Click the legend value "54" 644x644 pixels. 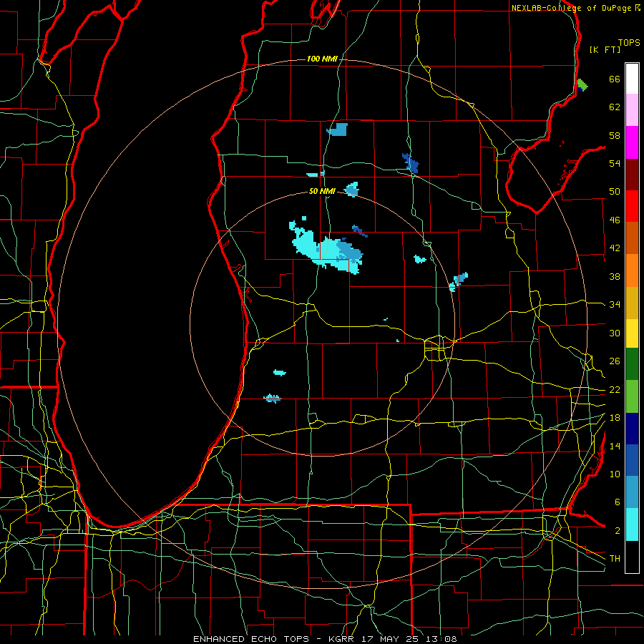click(x=615, y=163)
